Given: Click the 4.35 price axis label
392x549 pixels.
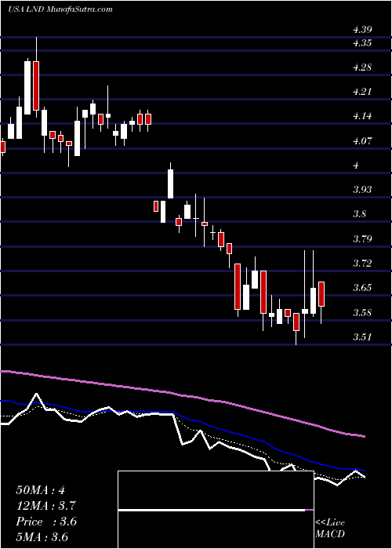Looking at the screenshot, I should coord(362,43).
